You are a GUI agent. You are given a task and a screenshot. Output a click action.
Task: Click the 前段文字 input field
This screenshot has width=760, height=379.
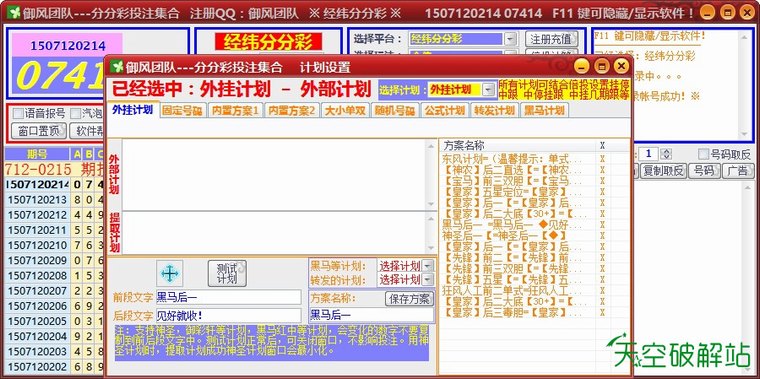(x=228, y=298)
